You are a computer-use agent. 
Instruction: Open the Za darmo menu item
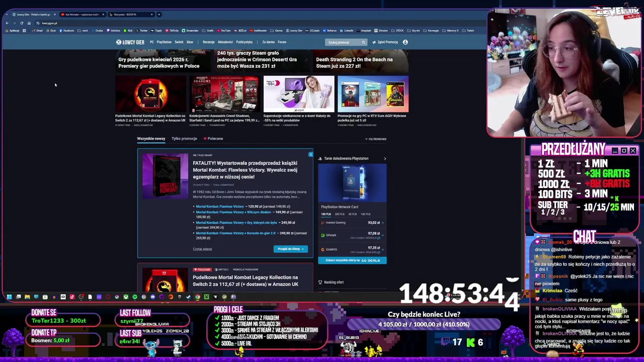268,42
